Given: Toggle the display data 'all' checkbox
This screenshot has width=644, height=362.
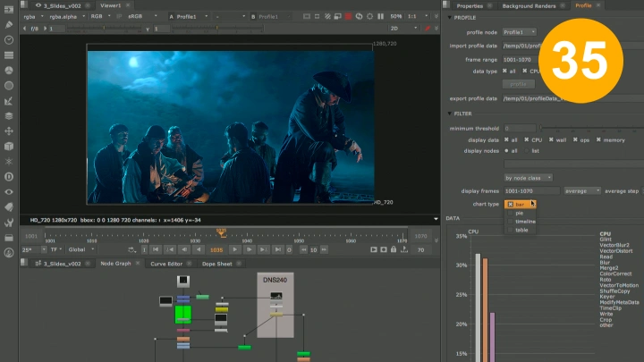Looking at the screenshot, I should click(506, 140).
